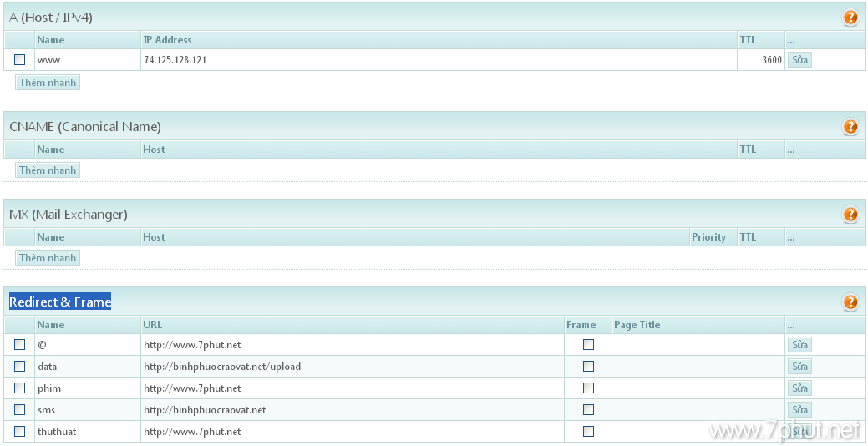Enable Frame for the @ redirect
Image resolution: width=868 pixels, height=446 pixels.
[588, 345]
